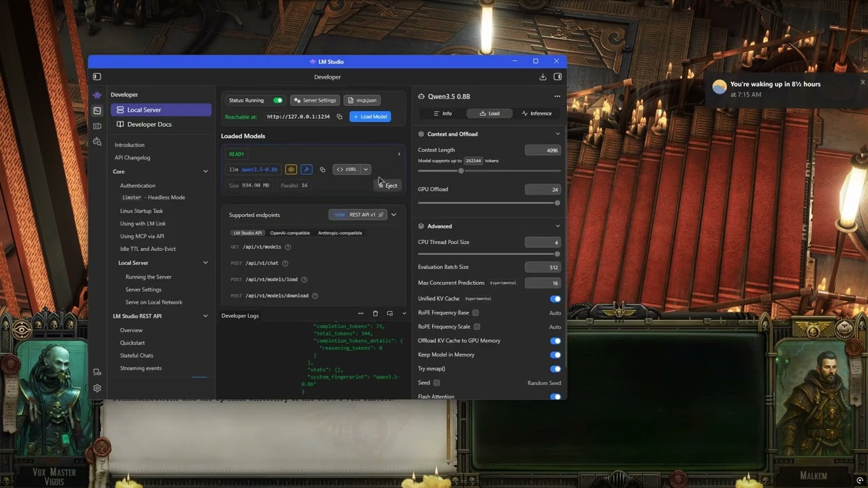Show help for GET /api/v1/models
This screenshot has height=488, width=868.
pos(288,247)
